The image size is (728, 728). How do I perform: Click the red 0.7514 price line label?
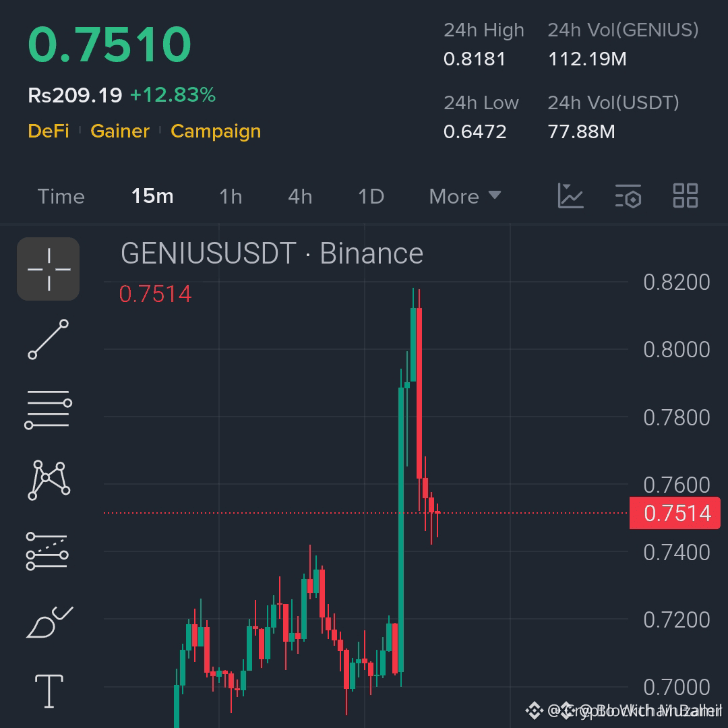675,513
